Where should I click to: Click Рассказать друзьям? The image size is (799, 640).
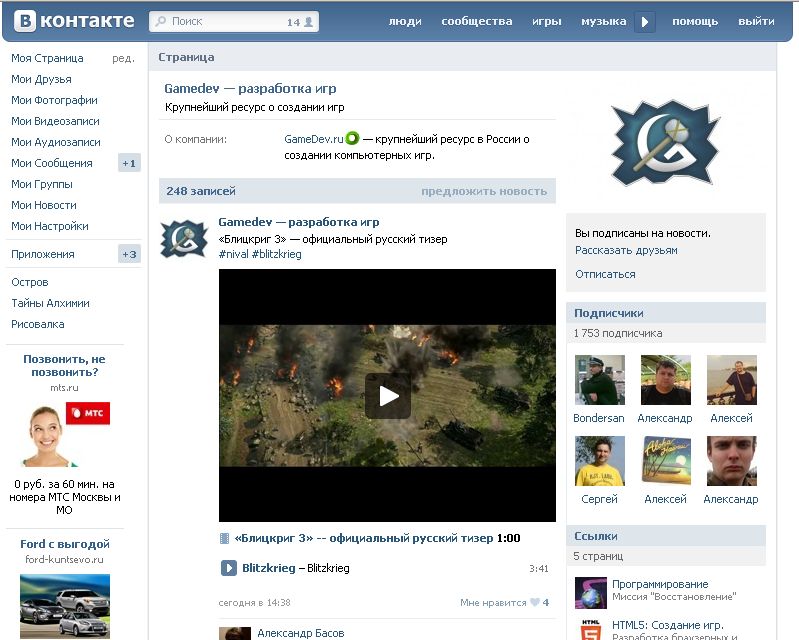click(626, 250)
